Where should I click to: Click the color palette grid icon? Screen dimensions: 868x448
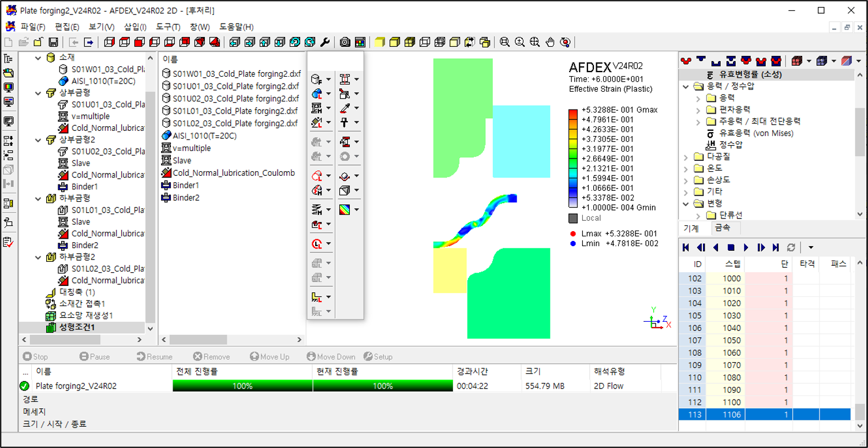coord(360,42)
